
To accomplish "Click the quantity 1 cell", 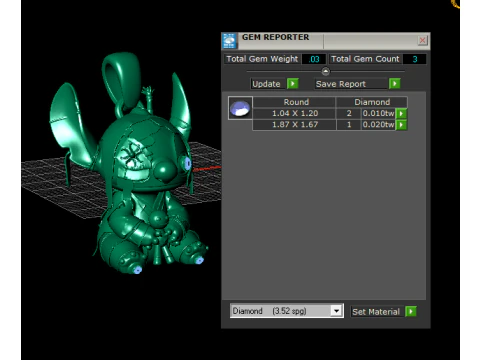I will [x=349, y=125].
